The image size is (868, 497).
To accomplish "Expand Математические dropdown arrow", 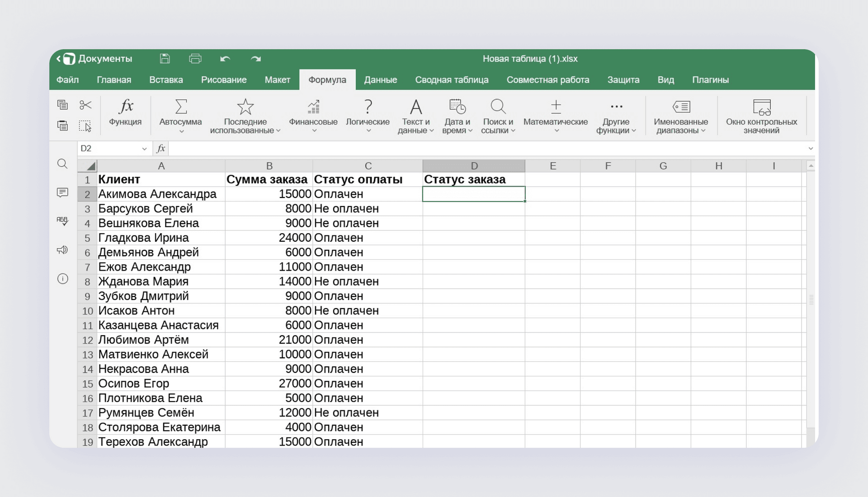I will pos(557,131).
